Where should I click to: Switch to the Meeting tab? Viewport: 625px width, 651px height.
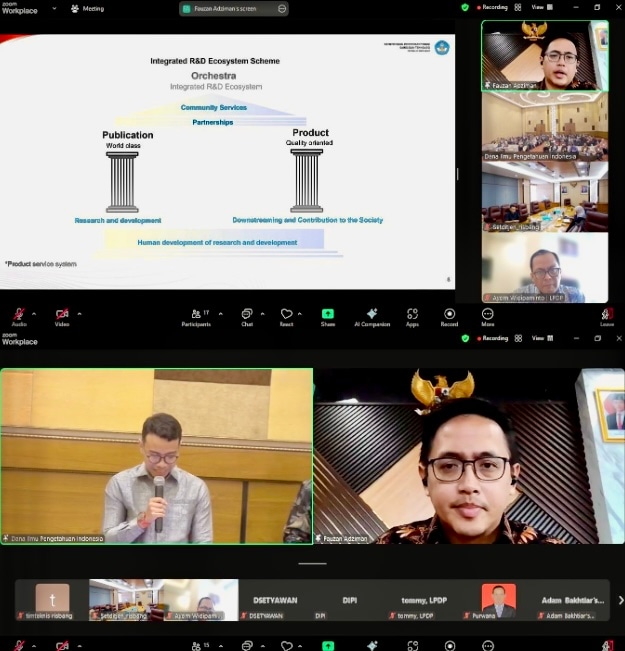click(87, 8)
